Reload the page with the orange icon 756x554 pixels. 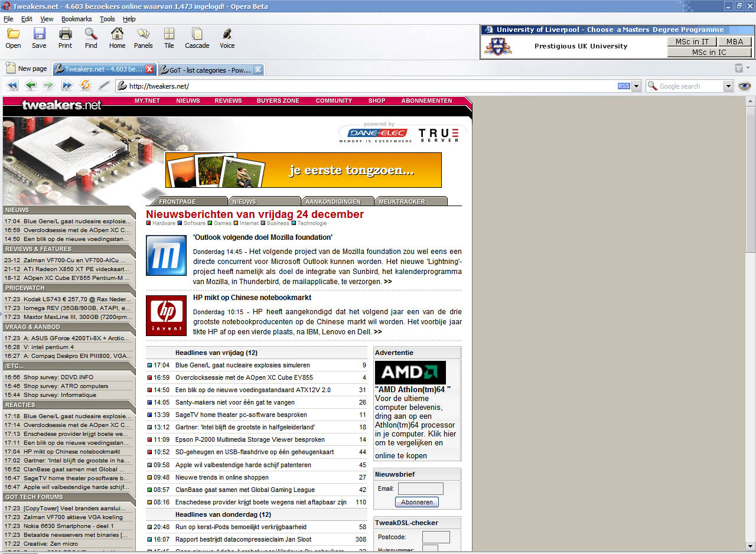tap(86, 86)
